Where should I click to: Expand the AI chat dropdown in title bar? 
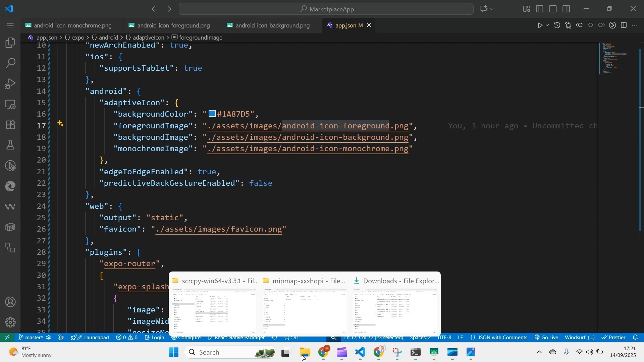(492, 9)
